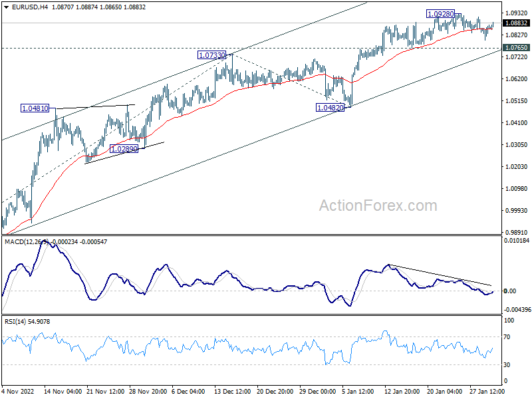Click the EURUSD chart menu arrow

coord(7,7)
